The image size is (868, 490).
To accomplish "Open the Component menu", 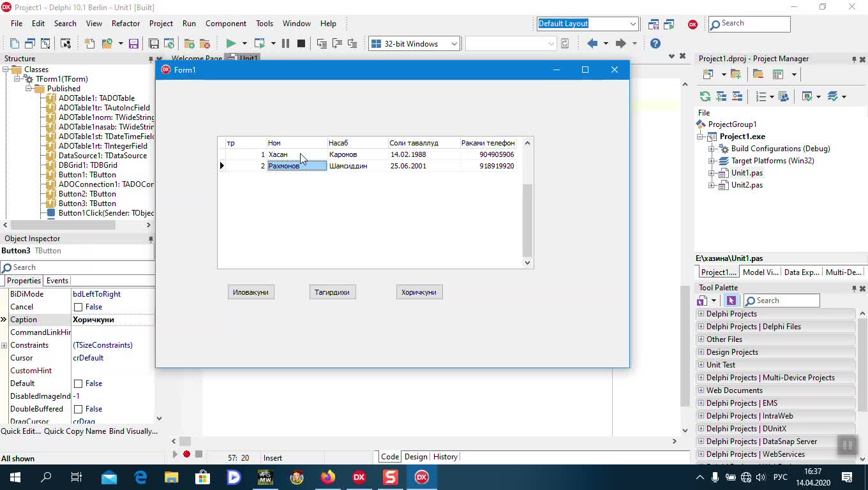I will pyautogui.click(x=226, y=24).
